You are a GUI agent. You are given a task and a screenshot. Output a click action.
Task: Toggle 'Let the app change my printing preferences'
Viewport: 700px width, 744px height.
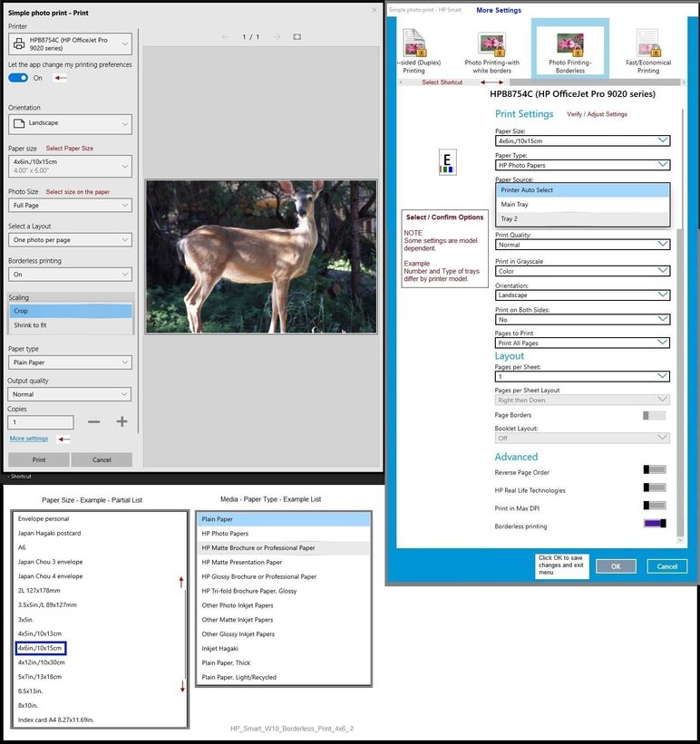(x=18, y=78)
